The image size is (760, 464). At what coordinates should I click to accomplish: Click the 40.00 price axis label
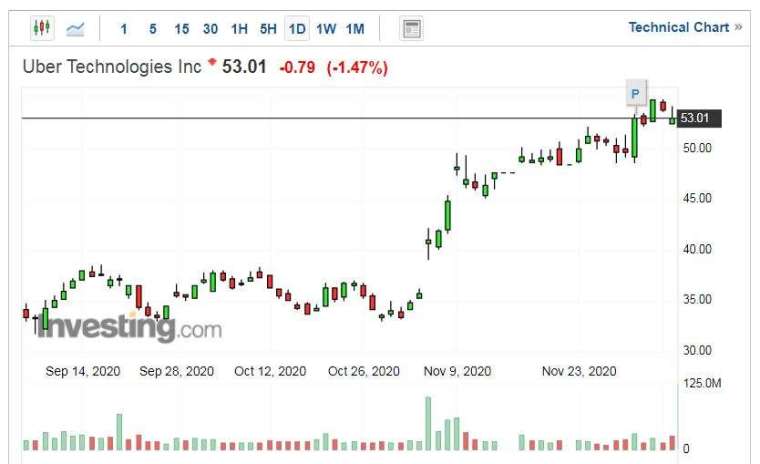tap(697, 249)
